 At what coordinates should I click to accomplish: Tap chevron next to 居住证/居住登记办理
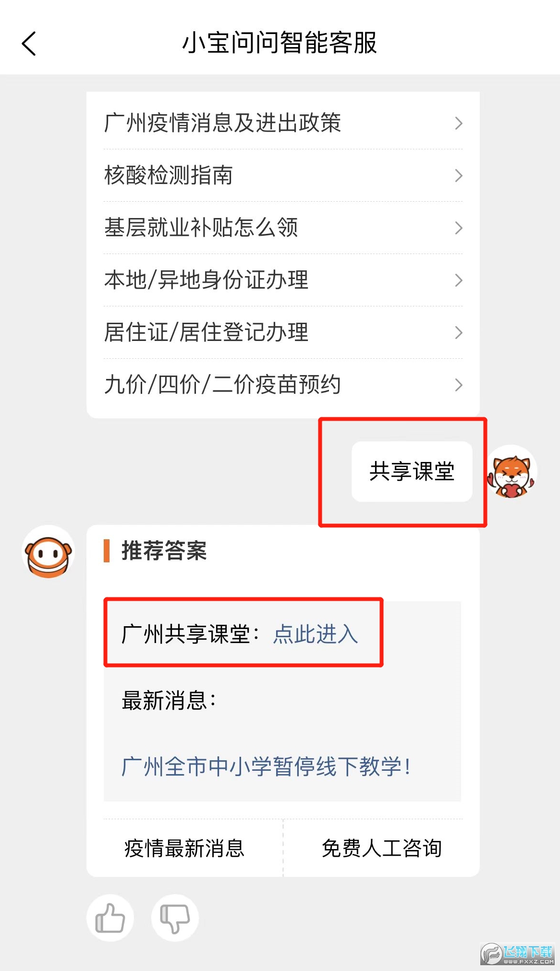(x=459, y=333)
